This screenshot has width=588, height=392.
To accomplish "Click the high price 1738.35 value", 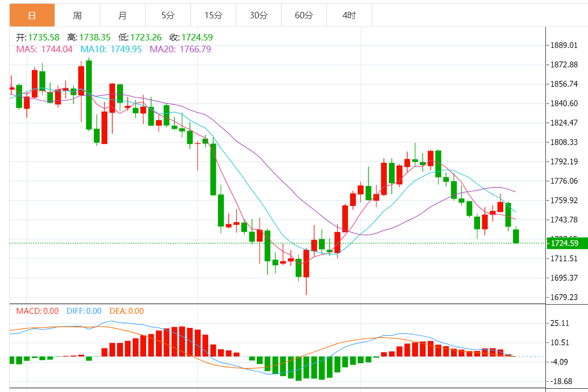I will [95, 38].
